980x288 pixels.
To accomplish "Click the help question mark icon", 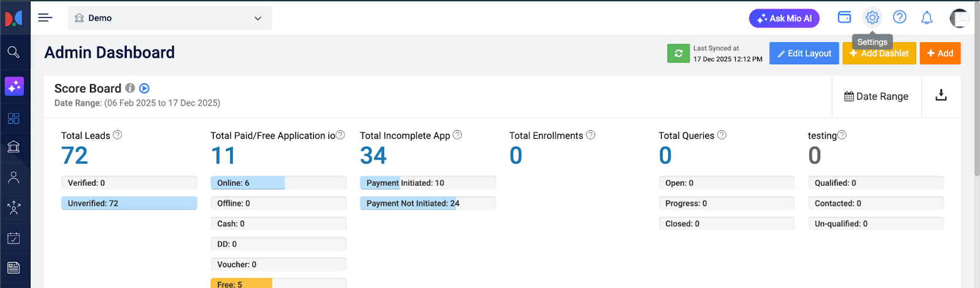I will [899, 18].
